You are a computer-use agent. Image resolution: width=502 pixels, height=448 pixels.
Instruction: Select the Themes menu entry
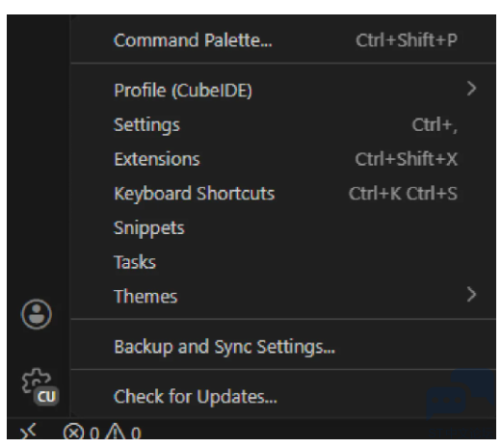(283, 296)
